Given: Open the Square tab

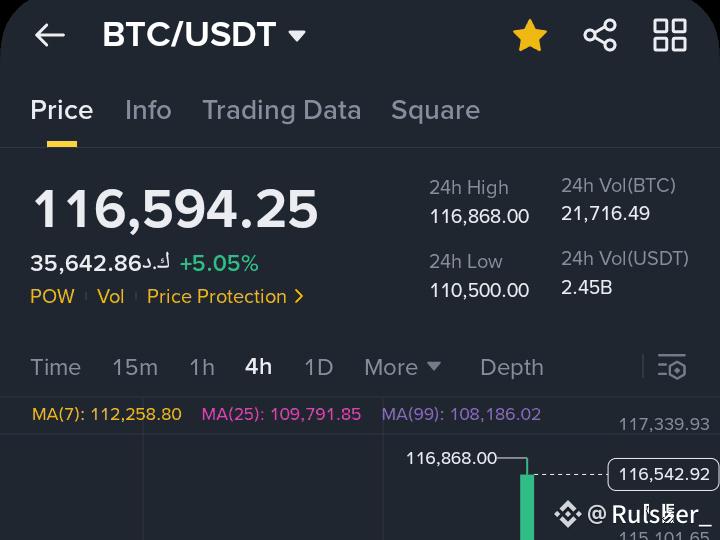Looking at the screenshot, I should click(435, 111).
